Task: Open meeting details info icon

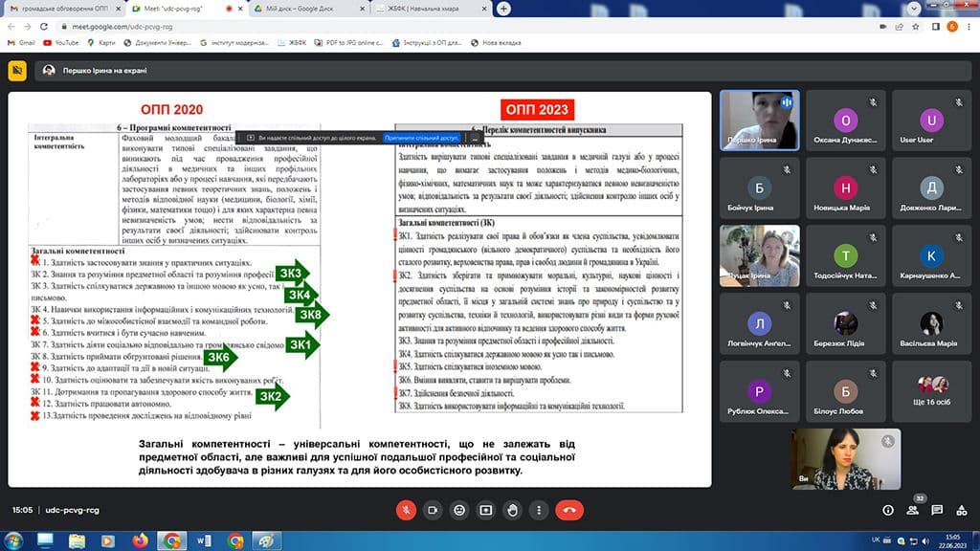Action: (887, 511)
